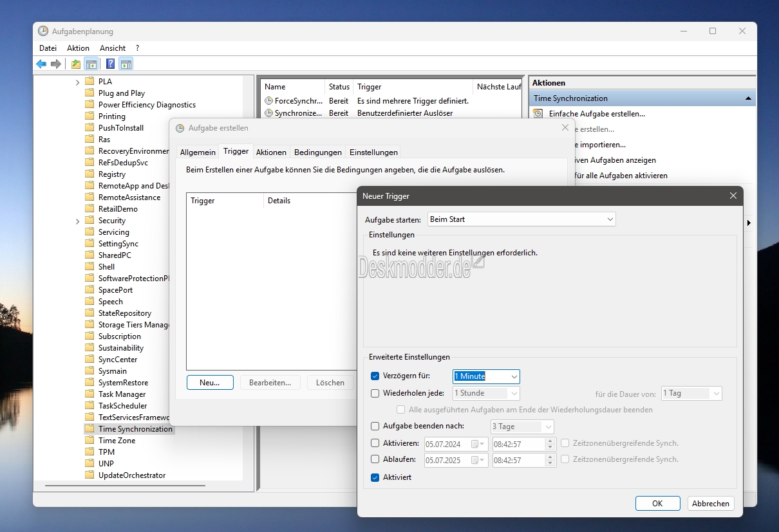The width and height of the screenshot is (779, 532).
Task: Open the 1 Stunde repeat dropdown
Action: [514, 393]
